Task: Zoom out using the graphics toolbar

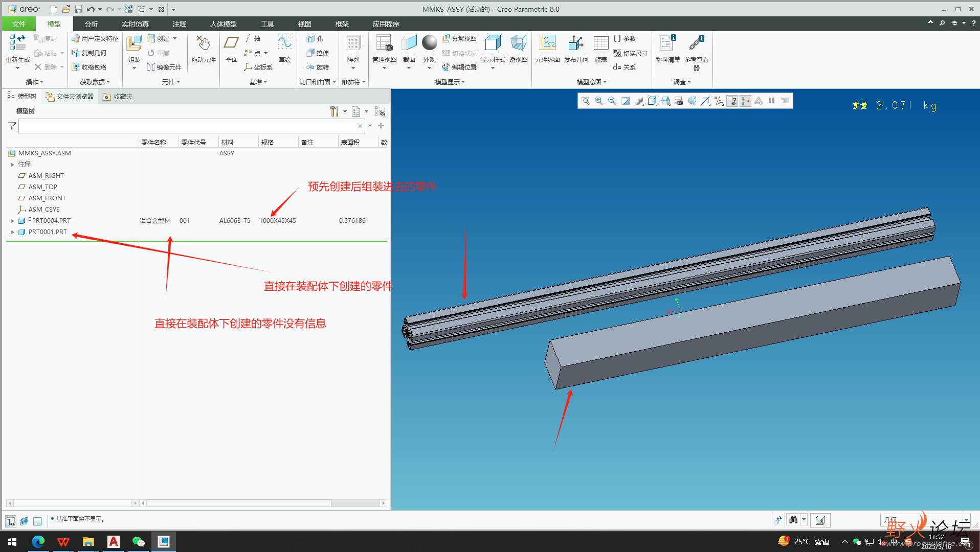Action: [x=612, y=101]
